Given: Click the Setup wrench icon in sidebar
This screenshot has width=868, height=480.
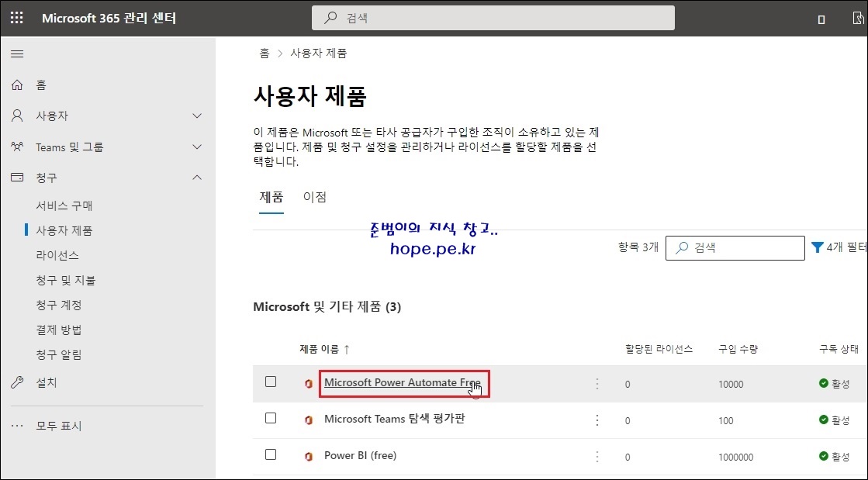Looking at the screenshot, I should 17,382.
